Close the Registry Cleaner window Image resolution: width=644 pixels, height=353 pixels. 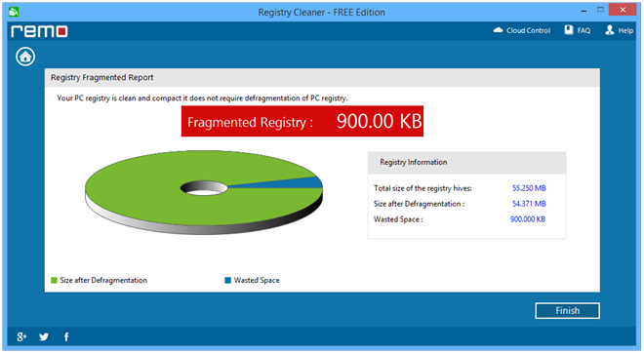tap(623, 10)
